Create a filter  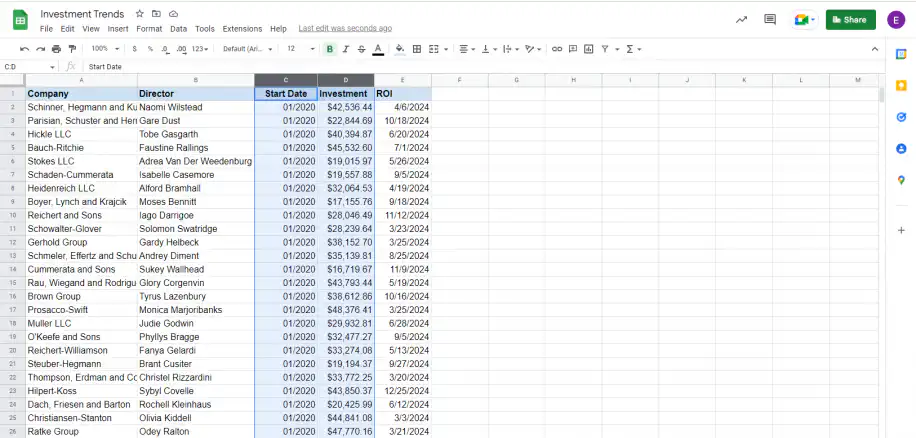tap(605, 49)
